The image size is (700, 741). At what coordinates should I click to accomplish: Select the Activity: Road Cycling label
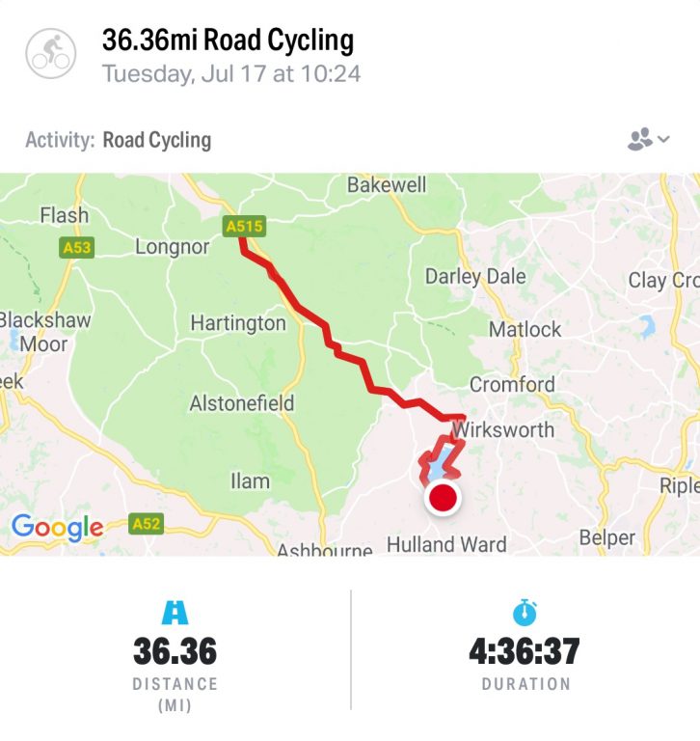pyautogui.click(x=119, y=140)
